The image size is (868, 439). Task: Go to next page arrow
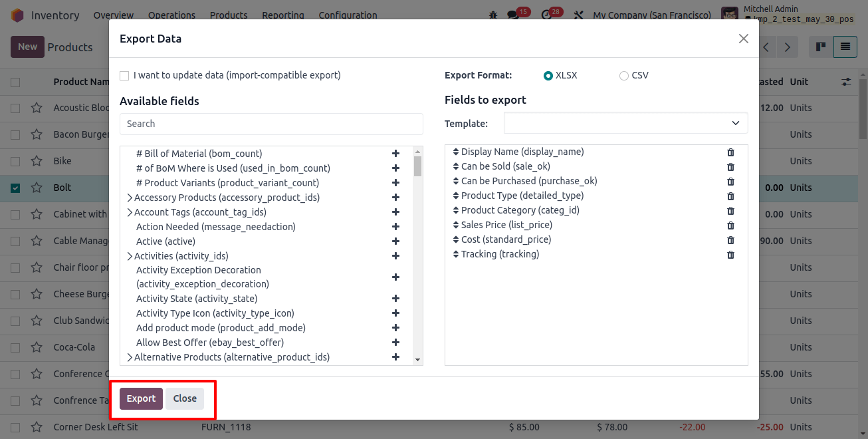788,47
